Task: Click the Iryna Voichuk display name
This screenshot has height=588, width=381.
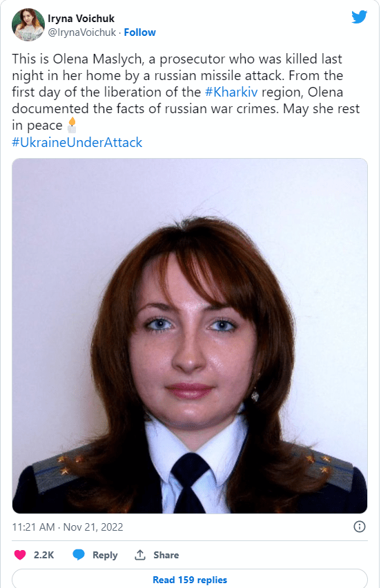Action: click(x=81, y=19)
